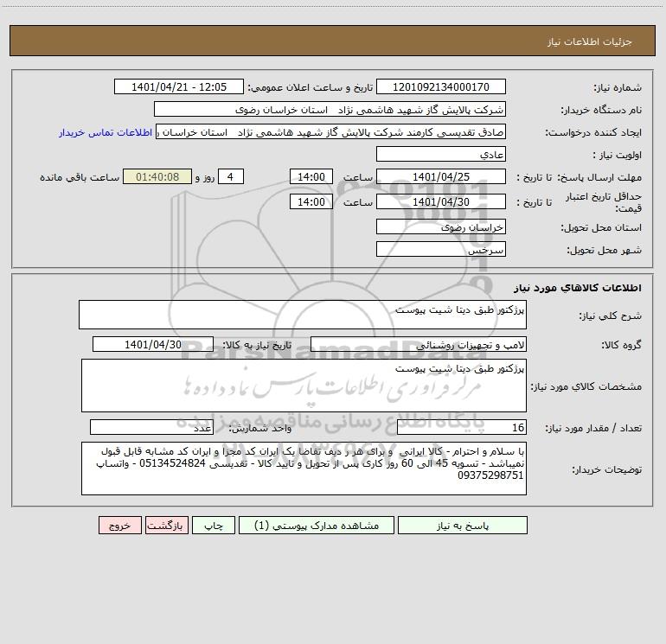Viewport: 666px width, 644px height.
Task: Open اطلاعات تماس خریدار link
Action: (106, 132)
